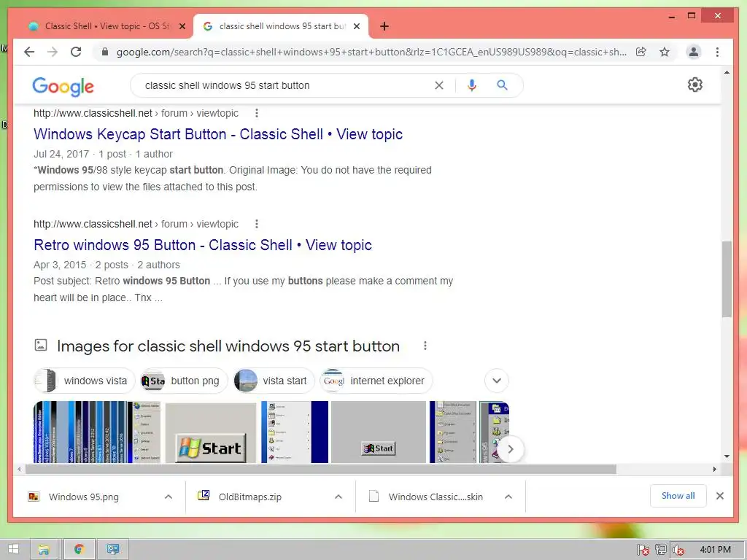Viewport: 747px width, 560px height.
Task: Filter images by internet explorer chip
Action: (x=376, y=381)
